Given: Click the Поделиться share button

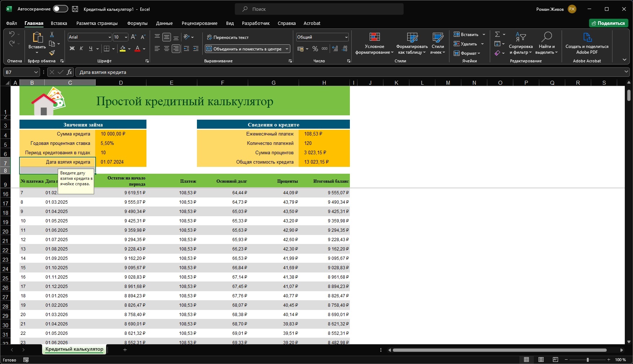Looking at the screenshot, I should (x=608, y=23).
